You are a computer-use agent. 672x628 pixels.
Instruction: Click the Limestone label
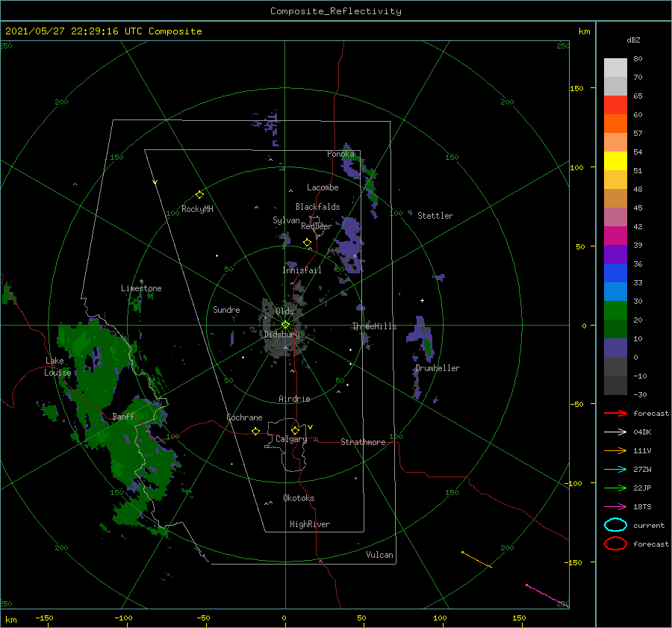click(141, 288)
